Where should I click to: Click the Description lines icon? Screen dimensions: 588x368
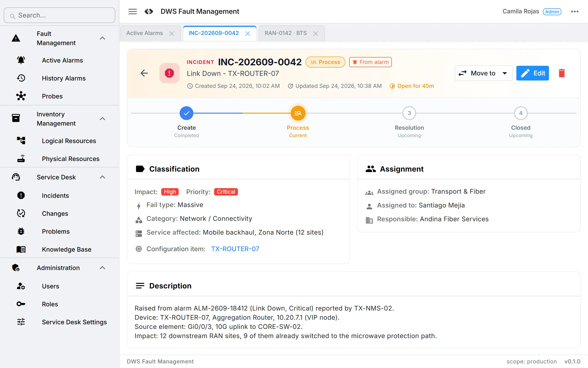(x=140, y=286)
